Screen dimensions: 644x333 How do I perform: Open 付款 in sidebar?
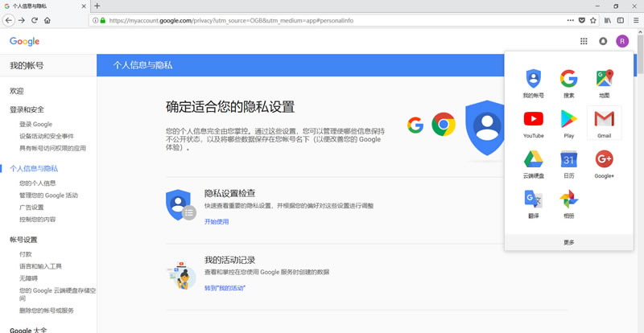coord(26,254)
